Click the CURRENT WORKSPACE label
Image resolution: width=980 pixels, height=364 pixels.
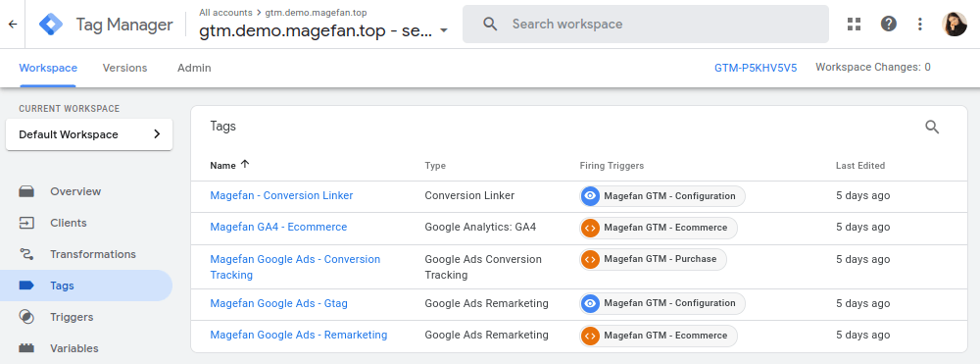(69, 109)
